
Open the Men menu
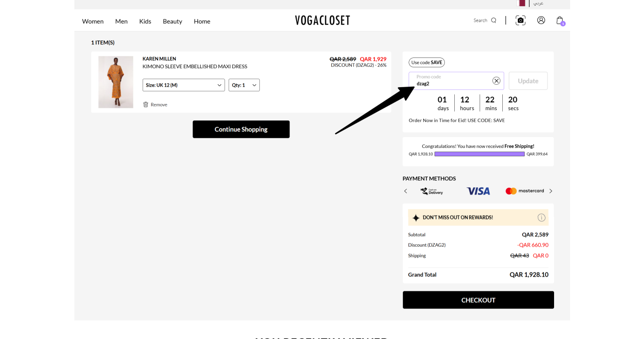click(121, 21)
